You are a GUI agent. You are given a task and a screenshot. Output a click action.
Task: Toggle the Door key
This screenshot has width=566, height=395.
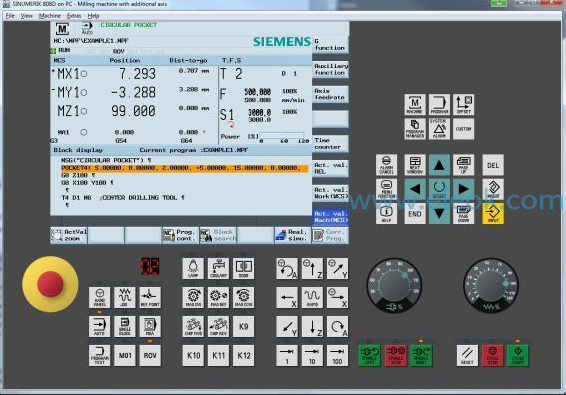pyautogui.click(x=243, y=268)
